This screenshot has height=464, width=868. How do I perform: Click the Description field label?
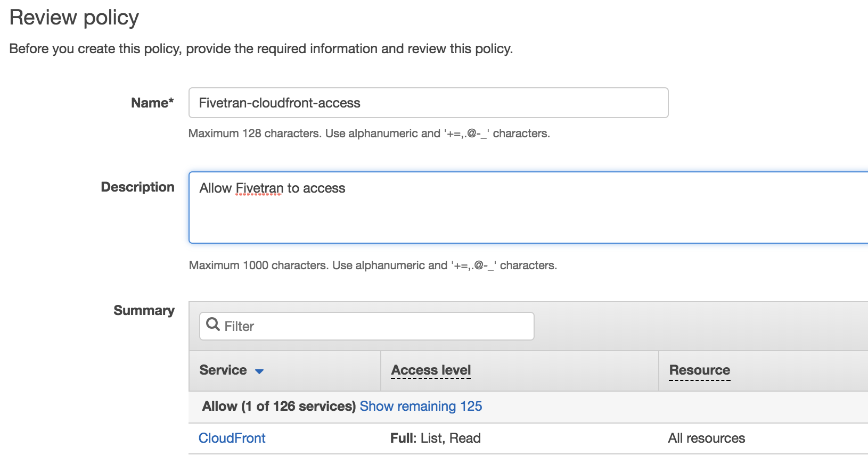[x=138, y=187]
